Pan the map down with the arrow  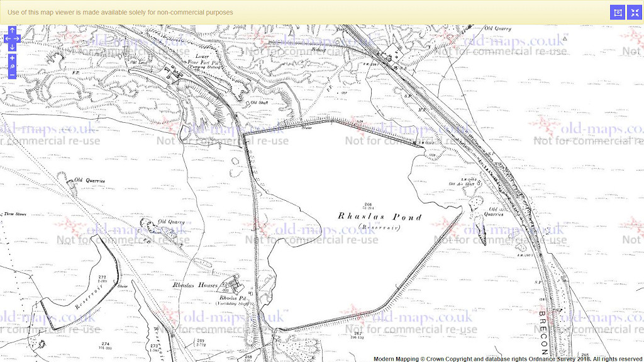point(12,47)
